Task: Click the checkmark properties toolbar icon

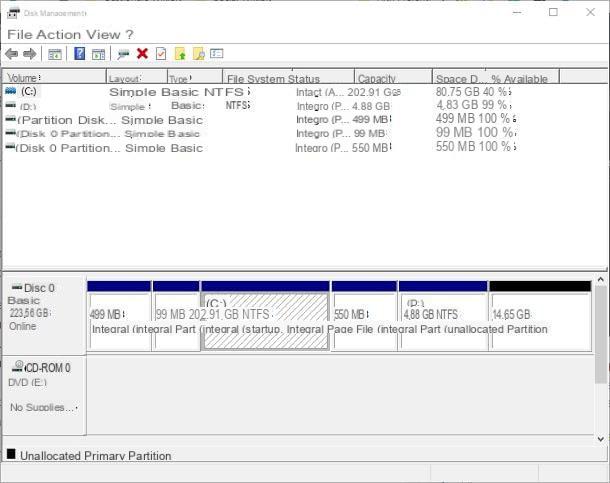Action: click(x=161, y=54)
